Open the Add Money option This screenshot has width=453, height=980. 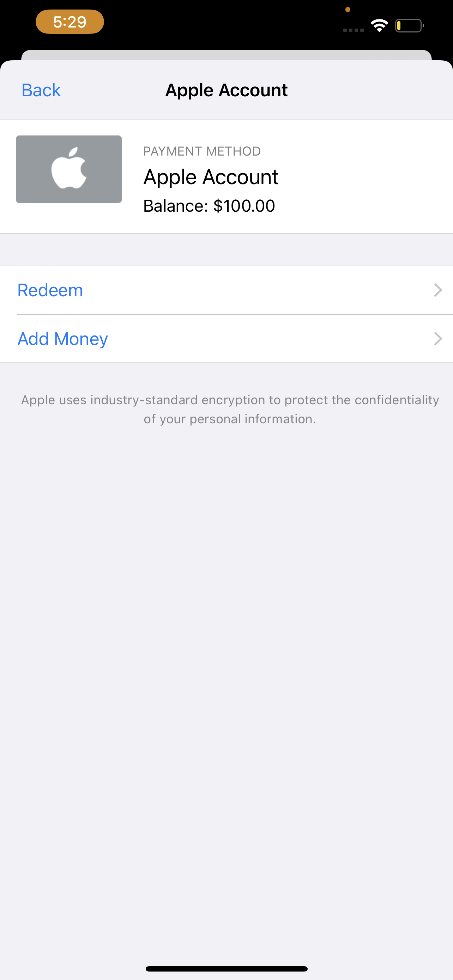pyautogui.click(x=226, y=339)
